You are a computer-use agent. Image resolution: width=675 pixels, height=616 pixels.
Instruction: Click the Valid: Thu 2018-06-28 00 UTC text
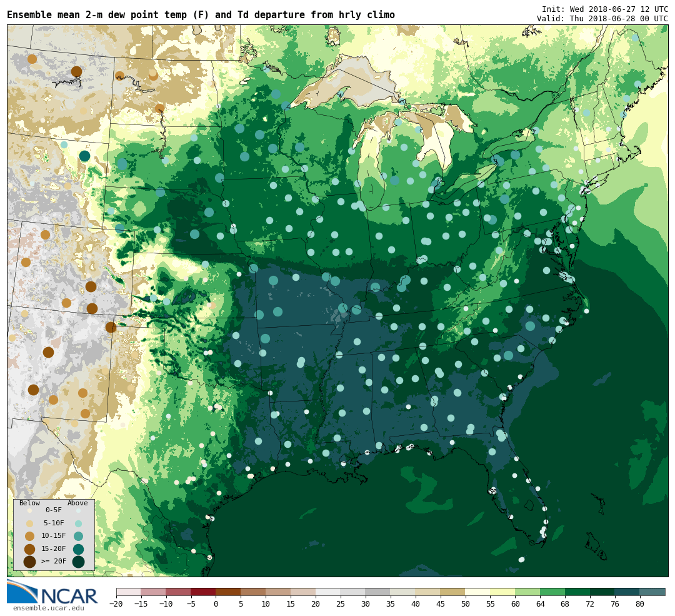(602, 19)
